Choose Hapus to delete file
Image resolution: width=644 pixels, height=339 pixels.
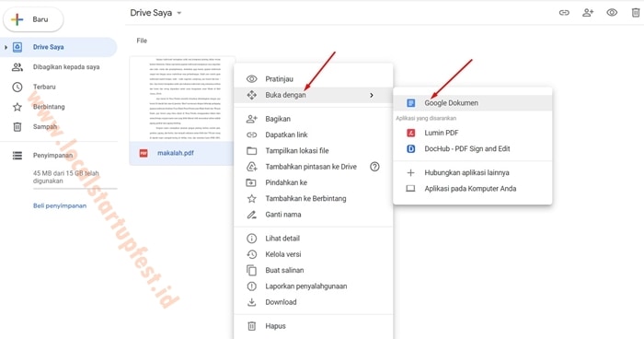click(314, 326)
